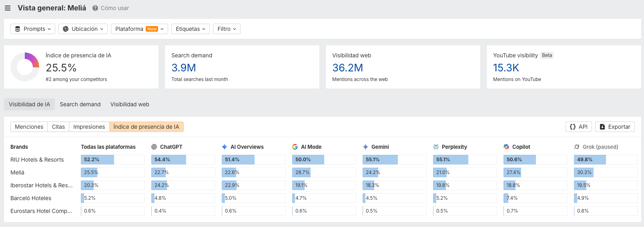The height and width of the screenshot is (227, 644).
Task: Click the Exportar button
Action: click(x=615, y=127)
